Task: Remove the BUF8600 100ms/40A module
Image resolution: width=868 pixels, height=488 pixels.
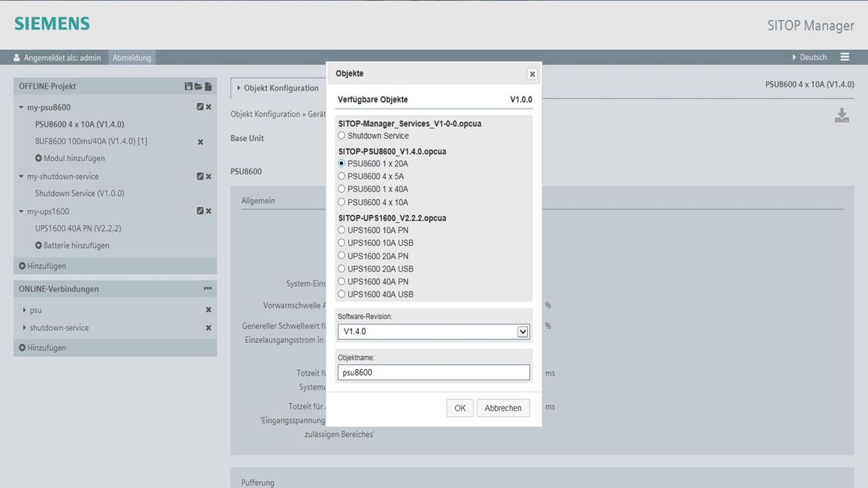Action: (x=201, y=142)
